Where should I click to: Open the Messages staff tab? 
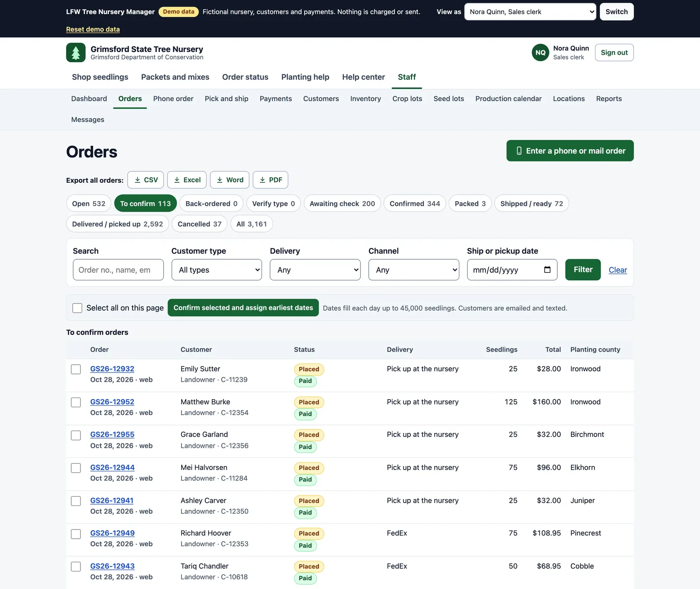click(x=87, y=120)
